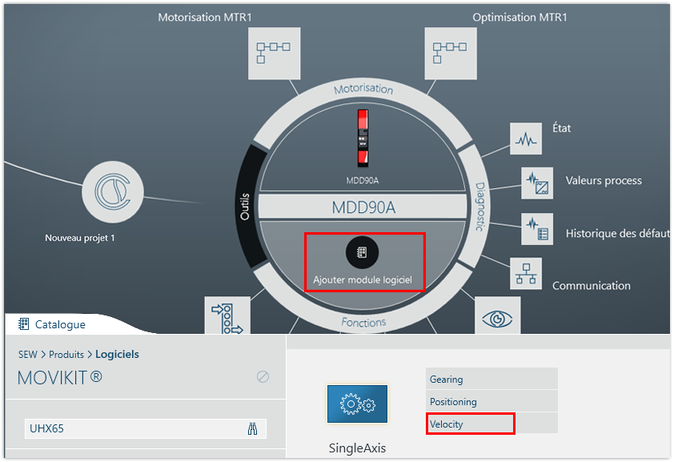Choose Velocity from the SingleAxis list
The height and width of the screenshot is (462, 674).
pyautogui.click(x=470, y=424)
